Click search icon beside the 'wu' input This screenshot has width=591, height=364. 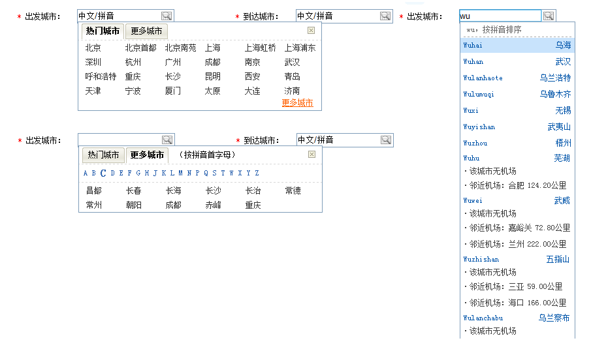pyautogui.click(x=549, y=16)
